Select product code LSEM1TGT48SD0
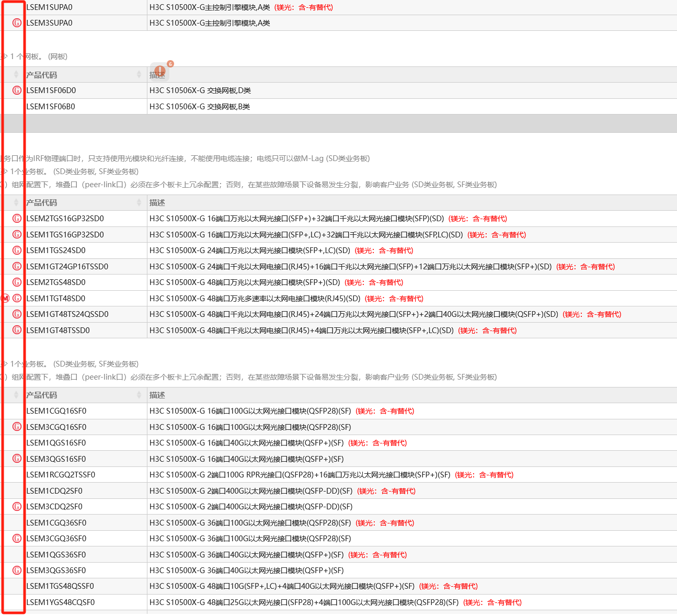Screen dimensions: 677x616 point(56,299)
